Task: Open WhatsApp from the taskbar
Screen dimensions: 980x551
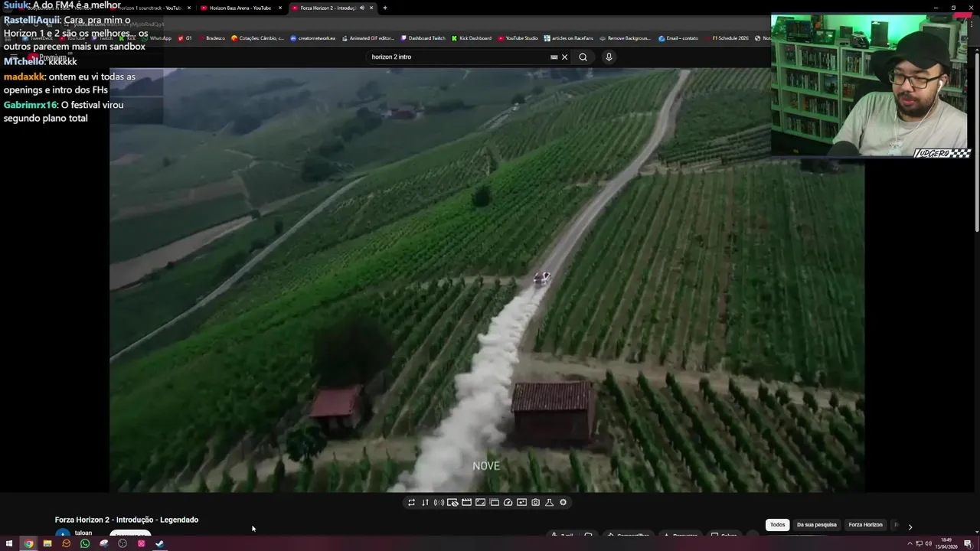Action: [85, 543]
